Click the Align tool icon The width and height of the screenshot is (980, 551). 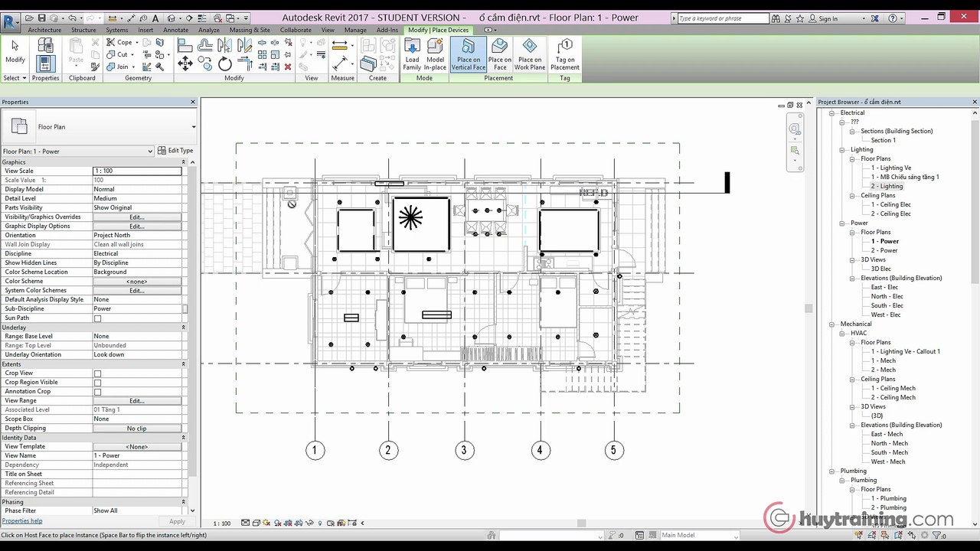pos(185,46)
